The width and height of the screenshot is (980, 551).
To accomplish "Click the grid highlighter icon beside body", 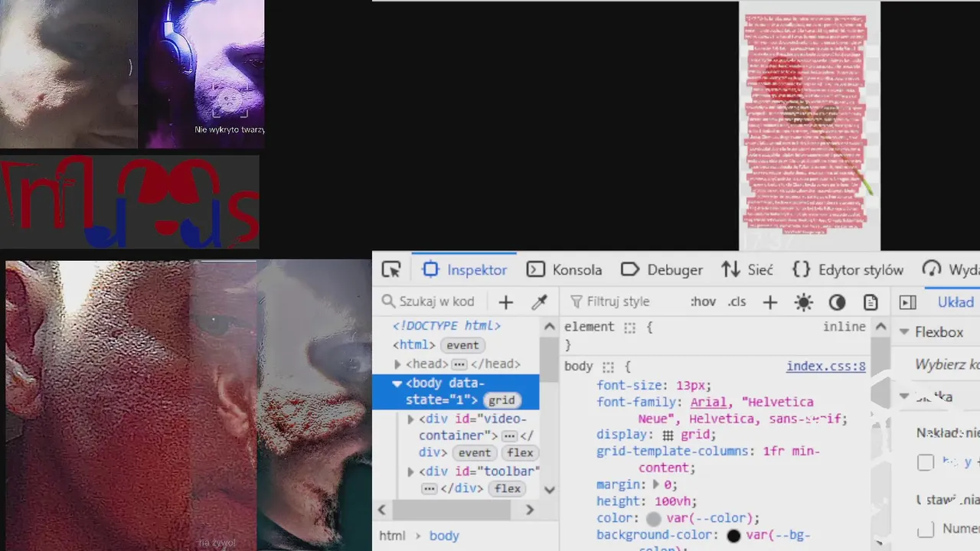I will [x=608, y=367].
